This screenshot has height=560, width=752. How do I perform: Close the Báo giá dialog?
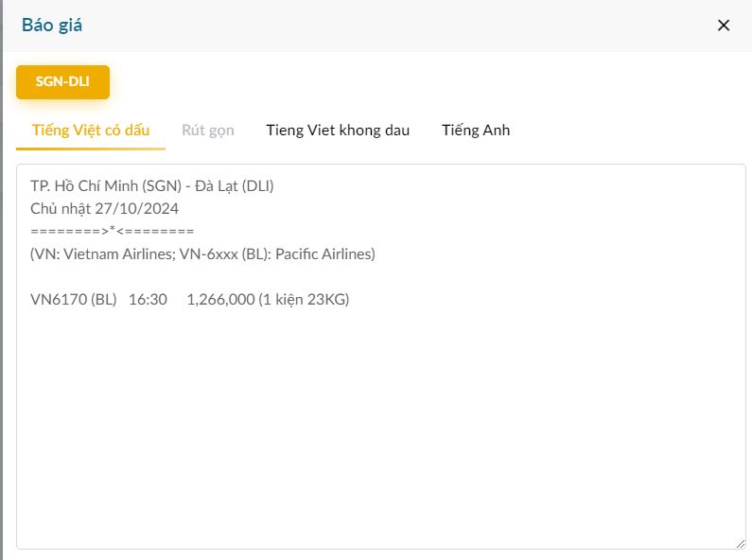724,26
